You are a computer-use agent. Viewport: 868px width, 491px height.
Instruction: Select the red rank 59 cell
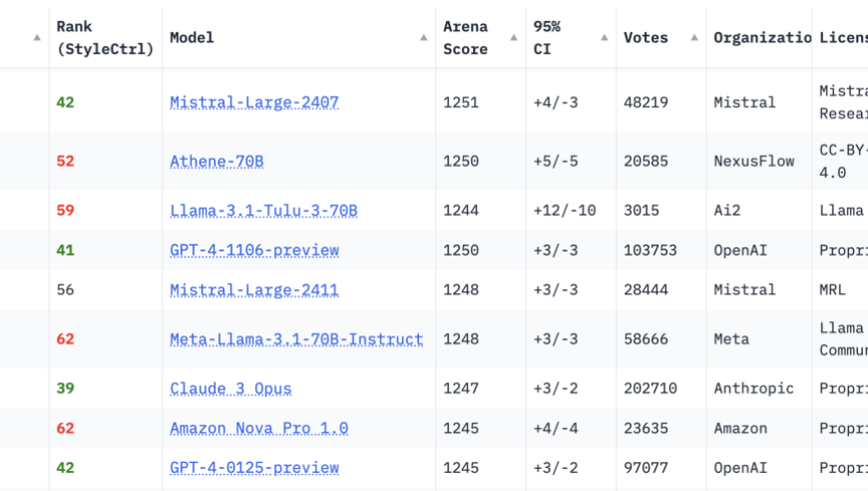click(65, 211)
